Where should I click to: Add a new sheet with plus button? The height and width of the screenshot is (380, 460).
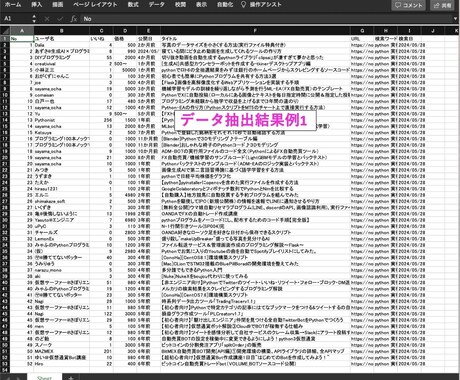tap(71, 377)
